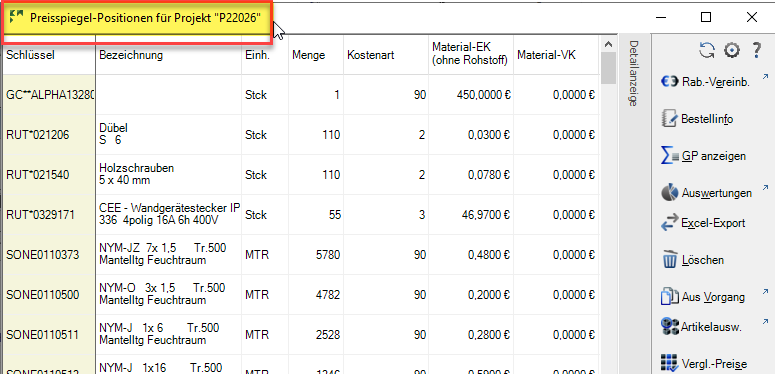Click price cell 0,4800 €
775x374 pixels.
click(x=471, y=255)
